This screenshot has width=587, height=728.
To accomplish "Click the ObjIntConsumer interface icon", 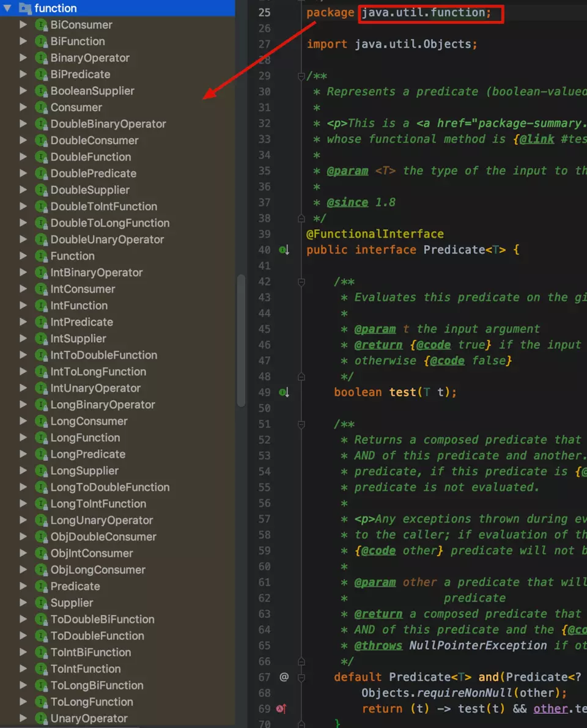I will pyautogui.click(x=42, y=553).
